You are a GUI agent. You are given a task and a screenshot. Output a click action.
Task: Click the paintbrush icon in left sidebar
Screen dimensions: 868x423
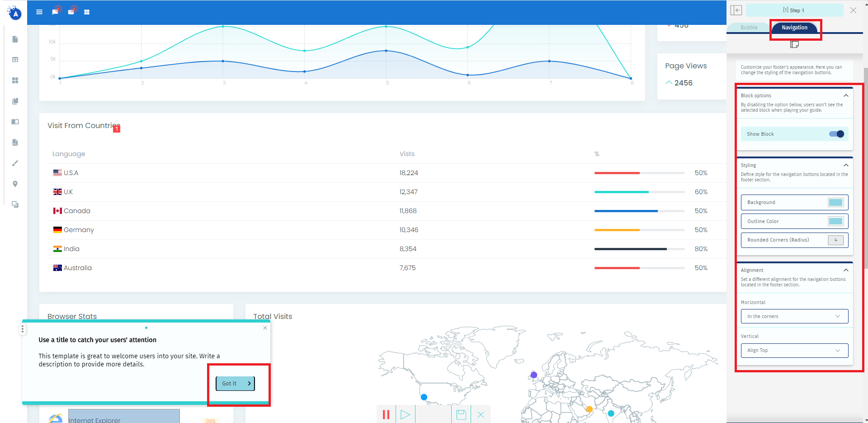point(15,163)
